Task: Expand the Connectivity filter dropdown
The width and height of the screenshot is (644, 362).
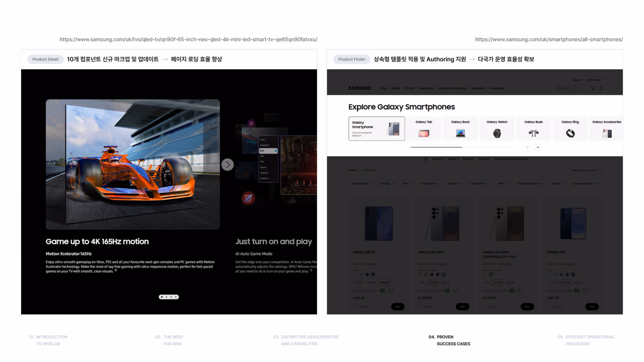Action: point(479,184)
